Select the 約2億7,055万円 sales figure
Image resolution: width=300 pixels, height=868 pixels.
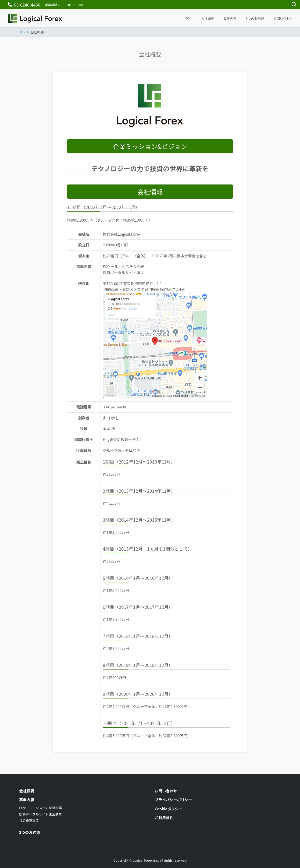(x=116, y=648)
